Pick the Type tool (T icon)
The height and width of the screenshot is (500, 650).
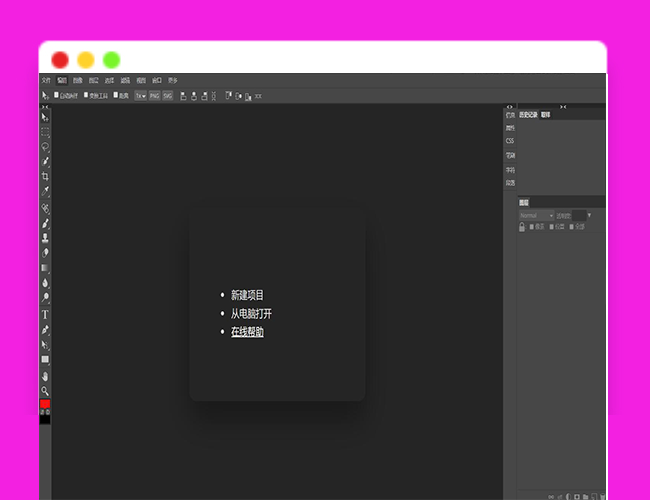click(45, 314)
